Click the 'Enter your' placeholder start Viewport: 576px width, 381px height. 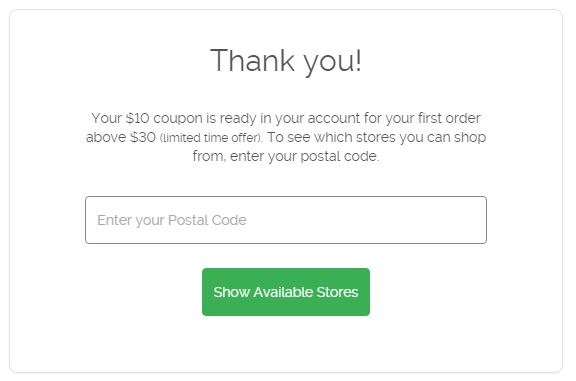[x=130, y=220]
